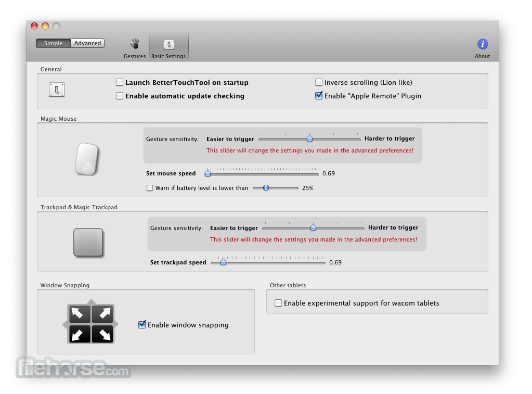Open the Gestures toolbar tab

point(134,48)
